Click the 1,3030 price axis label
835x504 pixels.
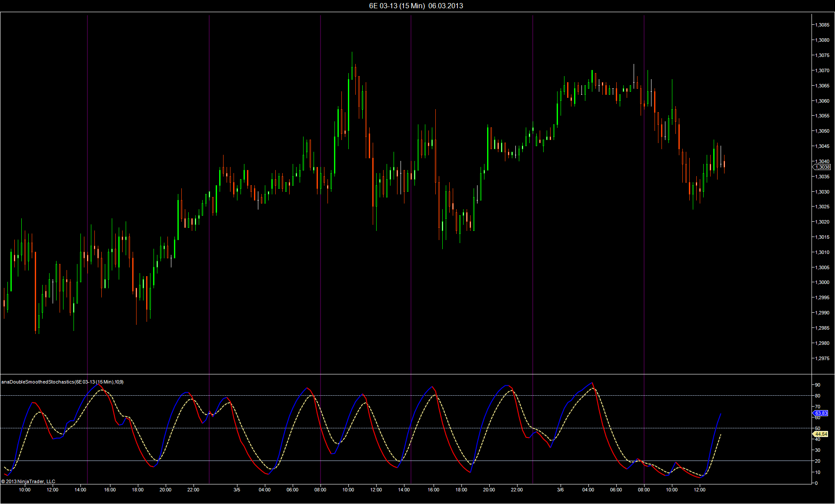(822, 192)
